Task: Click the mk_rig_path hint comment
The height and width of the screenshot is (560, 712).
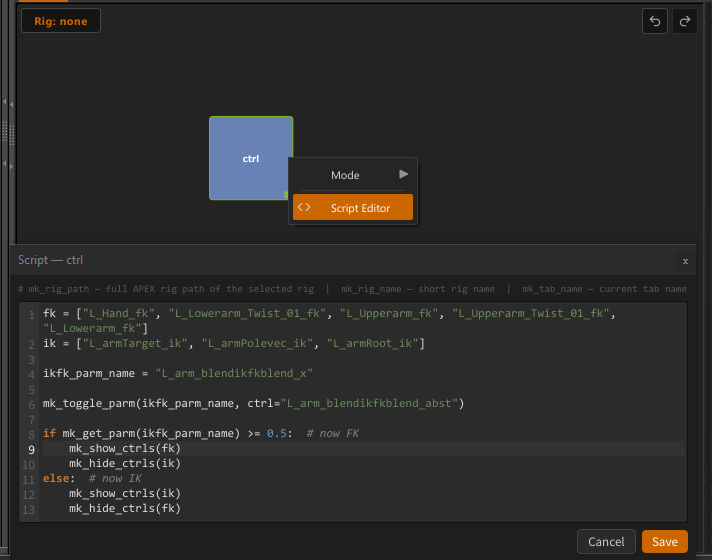Action: point(166,289)
